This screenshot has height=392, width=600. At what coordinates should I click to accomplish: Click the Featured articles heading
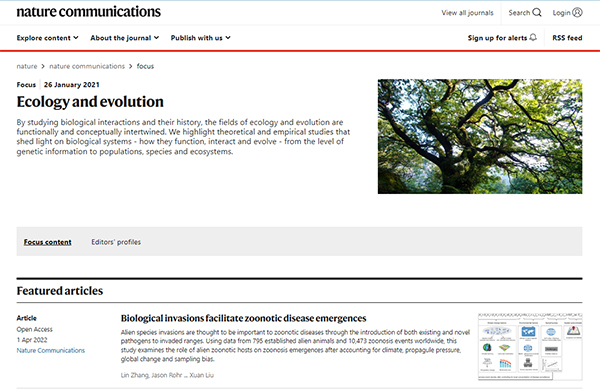tap(60, 291)
